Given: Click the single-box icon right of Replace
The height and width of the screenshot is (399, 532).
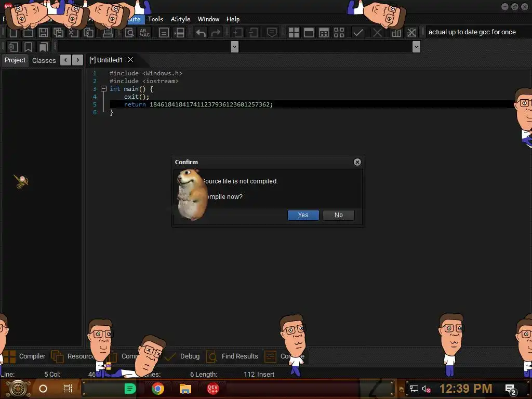Looking at the screenshot, I should [x=164, y=33].
